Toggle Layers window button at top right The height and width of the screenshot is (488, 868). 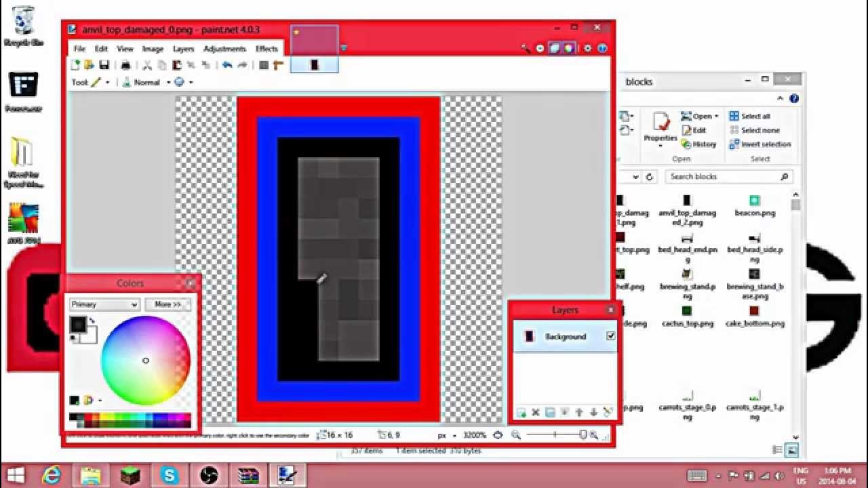pos(555,48)
